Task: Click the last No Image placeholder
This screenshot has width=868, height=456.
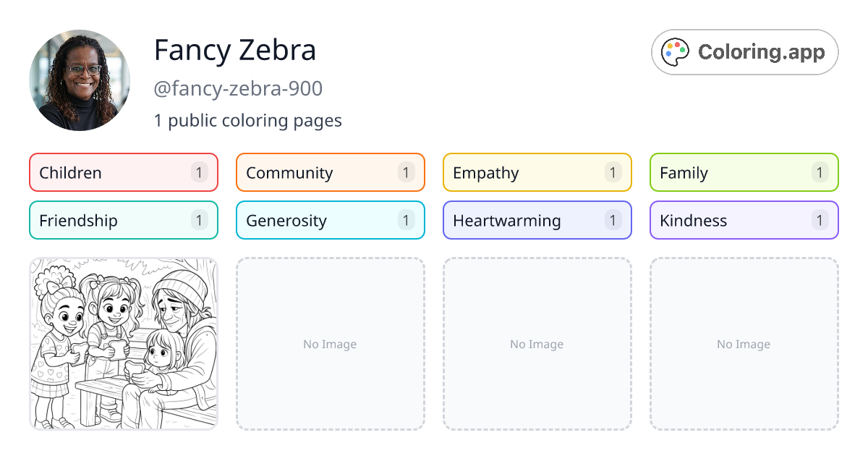Action: (x=744, y=344)
